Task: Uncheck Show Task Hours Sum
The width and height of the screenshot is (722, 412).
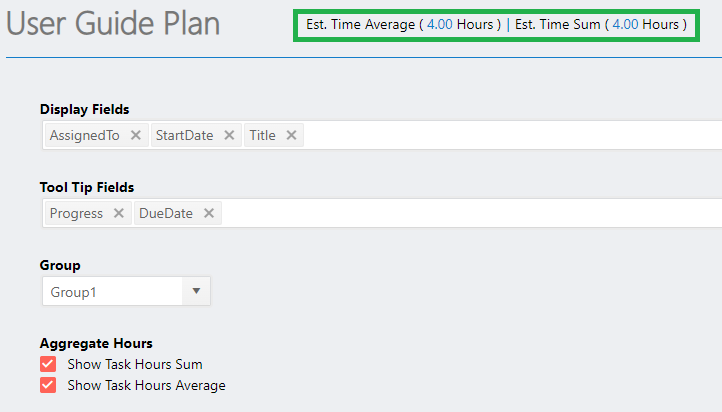Action: tap(48, 364)
